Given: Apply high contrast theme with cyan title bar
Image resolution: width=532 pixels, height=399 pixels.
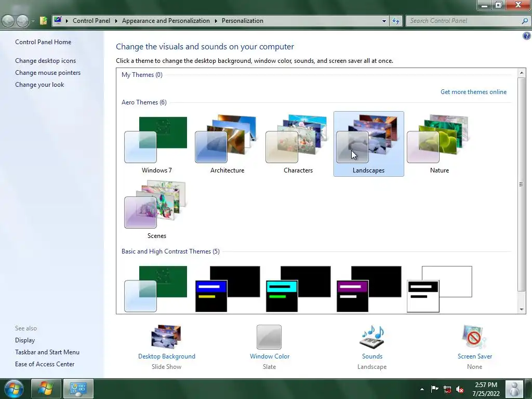Looking at the screenshot, I should coord(298,289).
